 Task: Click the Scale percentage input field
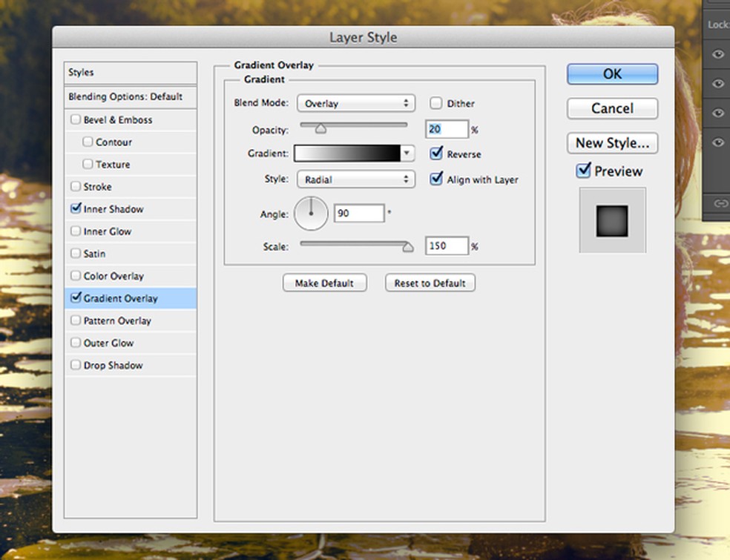447,246
